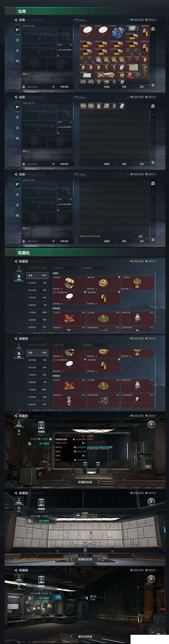Click the left arrow beside 收藏柜区域
This screenshot has height=644, width=169.
click(71, 559)
